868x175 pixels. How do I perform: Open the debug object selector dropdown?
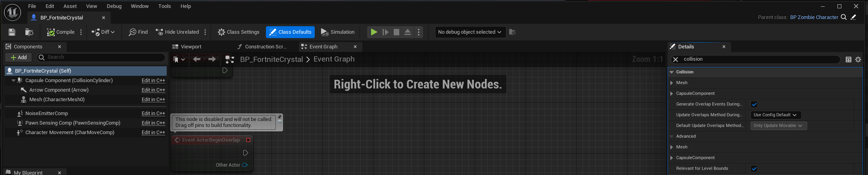(470, 32)
